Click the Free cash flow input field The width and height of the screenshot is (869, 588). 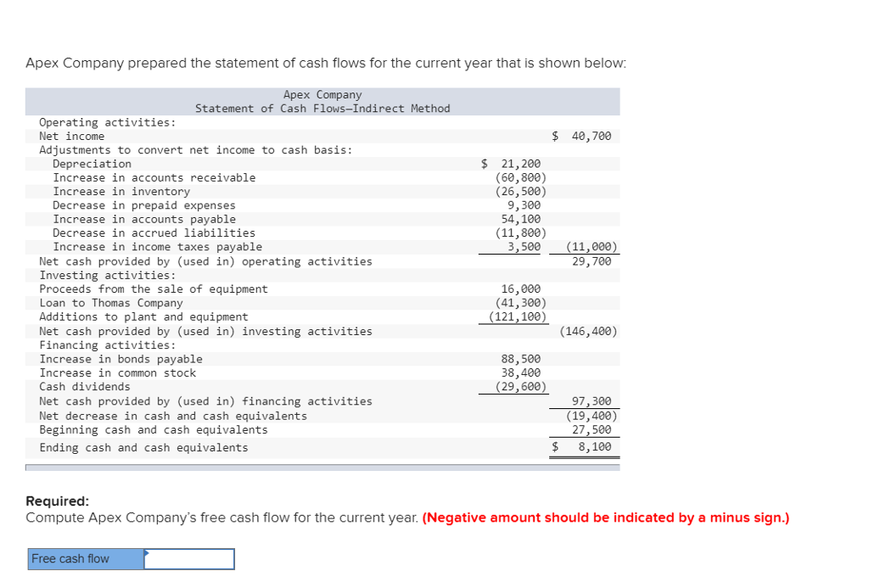[188, 558]
